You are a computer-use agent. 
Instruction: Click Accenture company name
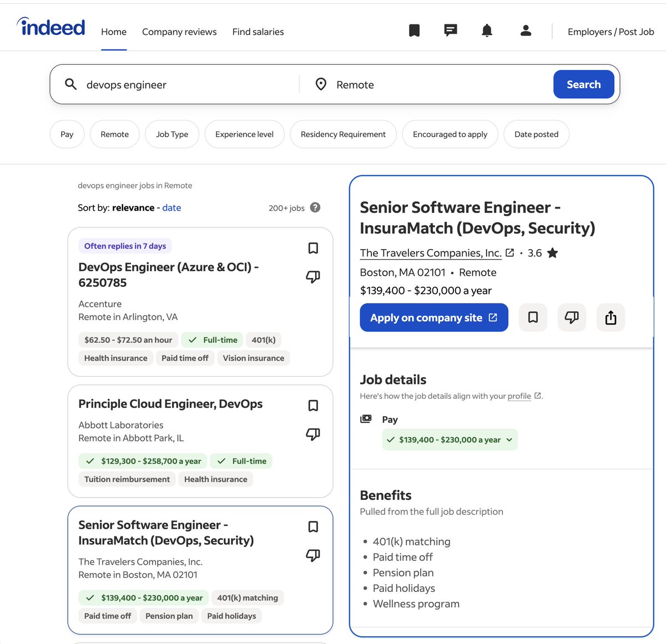100,304
